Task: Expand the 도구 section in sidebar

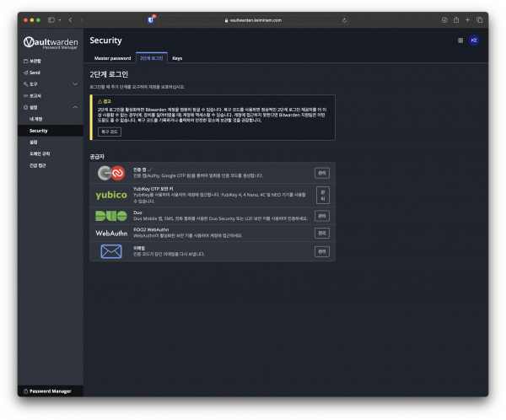Action: pyautogui.click(x=75, y=84)
